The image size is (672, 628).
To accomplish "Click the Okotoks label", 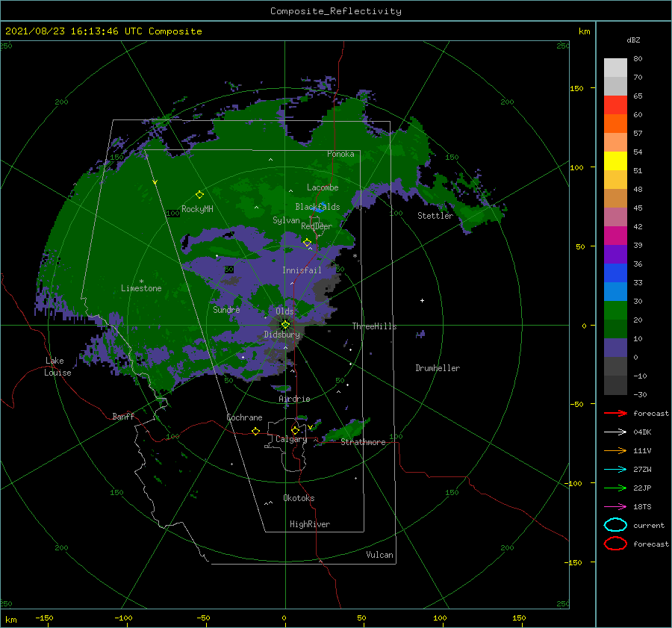I will [x=299, y=498].
